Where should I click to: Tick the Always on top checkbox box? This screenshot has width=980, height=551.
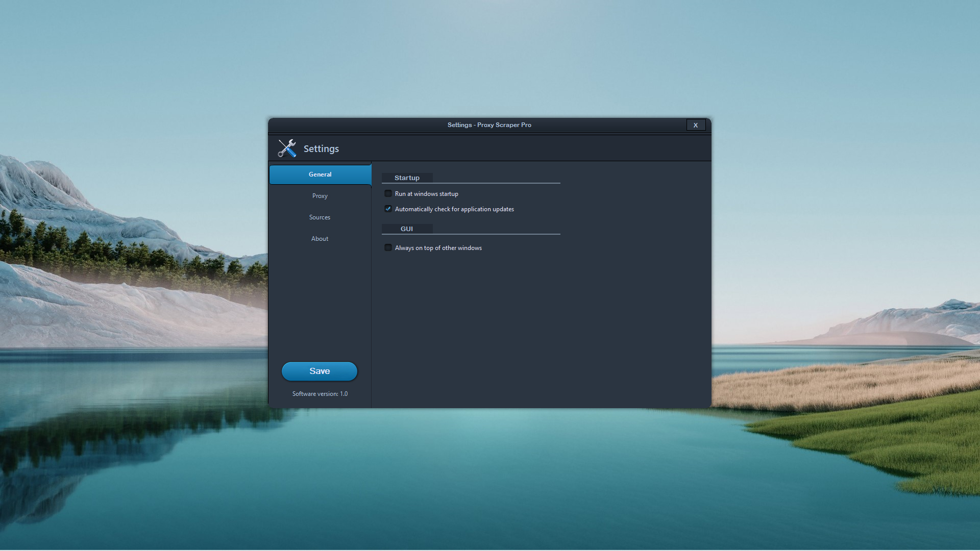[x=388, y=248]
